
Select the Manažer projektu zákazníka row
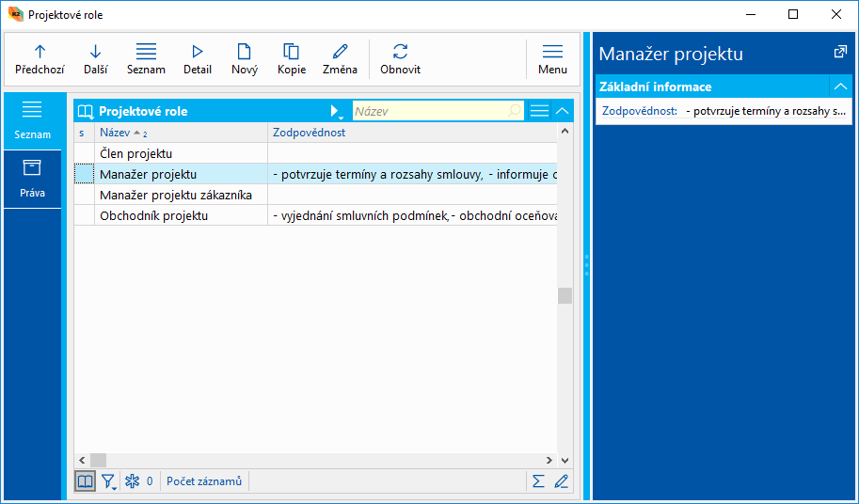pyautogui.click(x=315, y=196)
